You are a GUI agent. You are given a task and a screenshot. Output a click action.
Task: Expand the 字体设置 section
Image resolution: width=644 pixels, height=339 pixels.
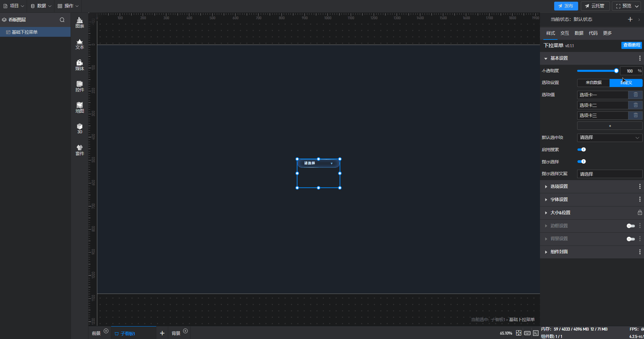pyautogui.click(x=546, y=200)
